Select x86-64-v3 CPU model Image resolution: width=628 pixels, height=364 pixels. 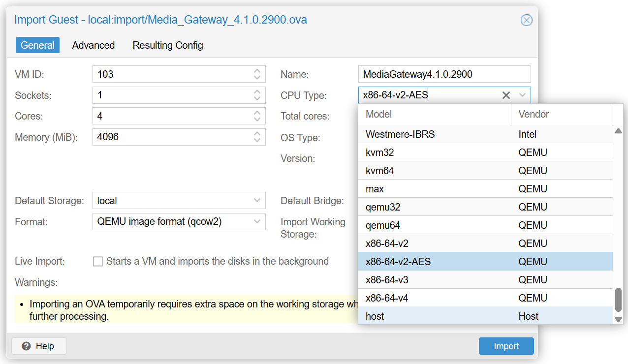tap(387, 280)
